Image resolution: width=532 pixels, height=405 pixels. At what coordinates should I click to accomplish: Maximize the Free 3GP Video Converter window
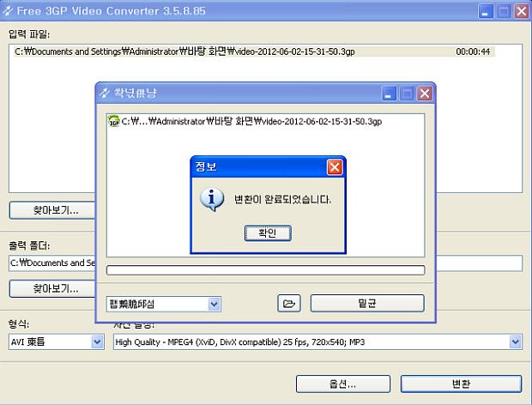tap(504, 11)
